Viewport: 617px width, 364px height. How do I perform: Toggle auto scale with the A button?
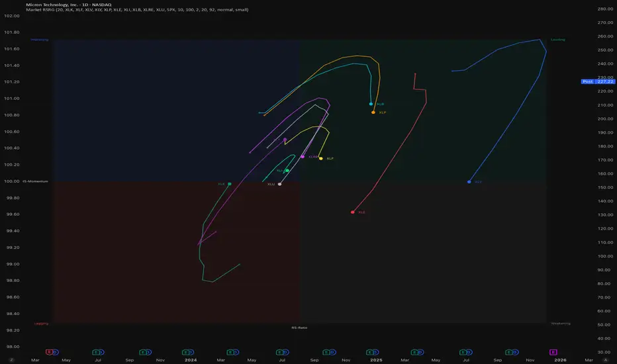click(x=606, y=360)
